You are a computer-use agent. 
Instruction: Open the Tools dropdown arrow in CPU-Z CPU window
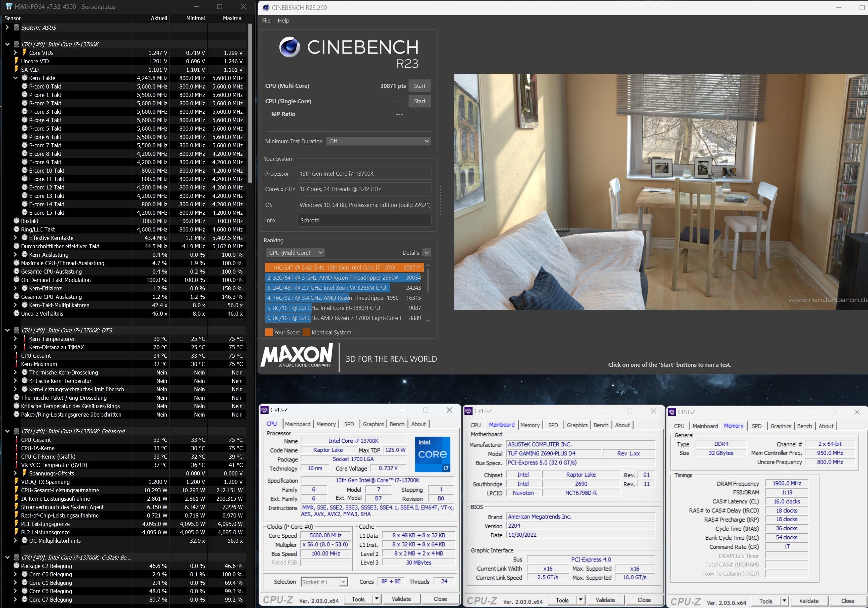coord(377,599)
